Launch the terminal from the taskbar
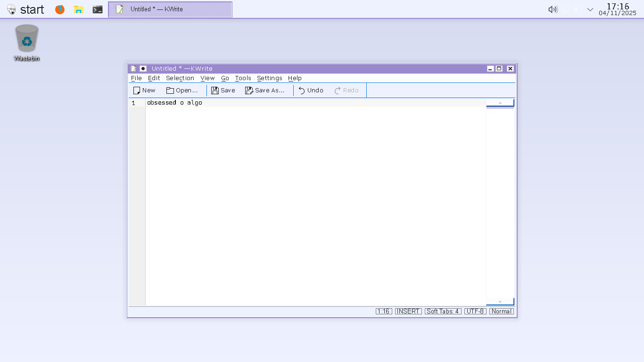This screenshot has width=644, height=362. [98, 9]
